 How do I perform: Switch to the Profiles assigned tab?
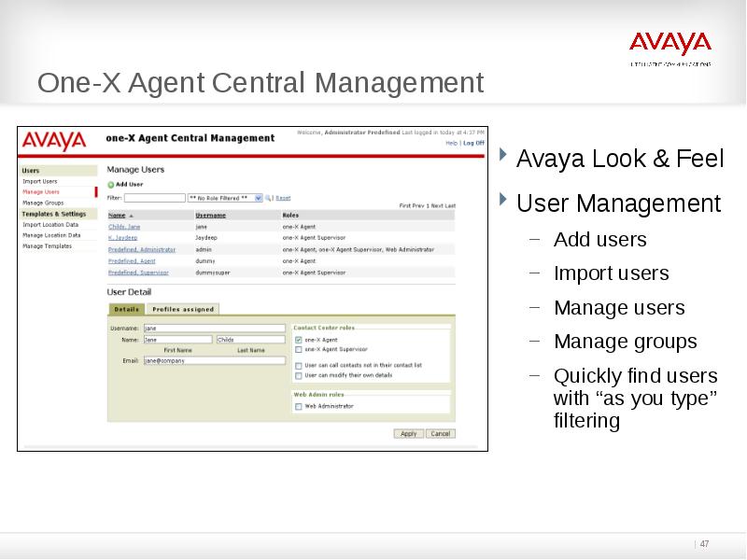[183, 310]
